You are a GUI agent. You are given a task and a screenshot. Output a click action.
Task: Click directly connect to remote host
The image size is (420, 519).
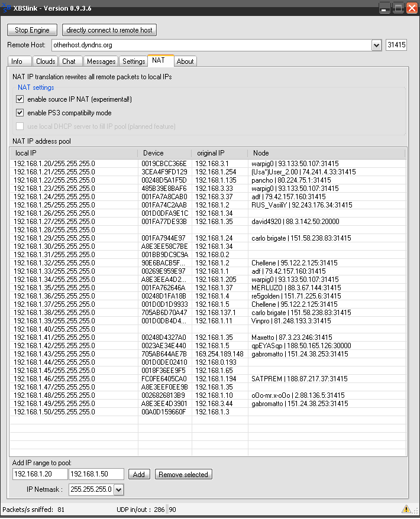[109, 30]
